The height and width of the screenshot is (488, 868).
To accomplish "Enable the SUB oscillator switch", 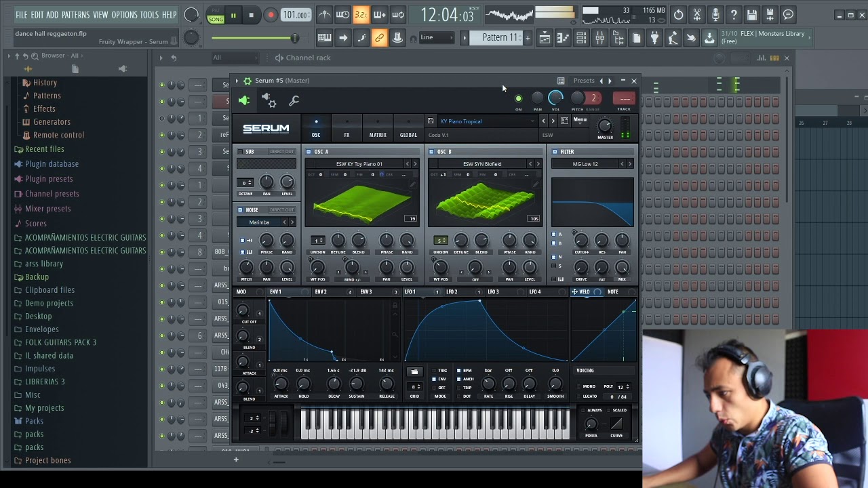I will (240, 152).
